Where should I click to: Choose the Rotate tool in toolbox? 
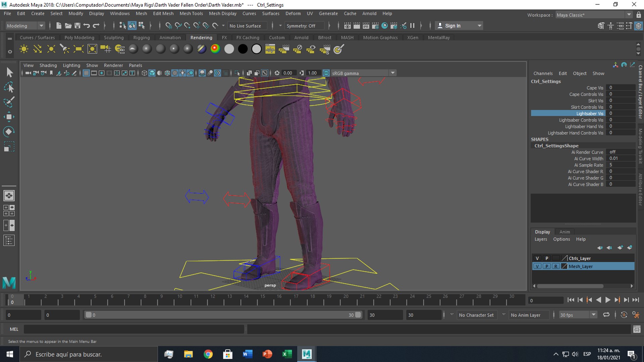point(9,131)
